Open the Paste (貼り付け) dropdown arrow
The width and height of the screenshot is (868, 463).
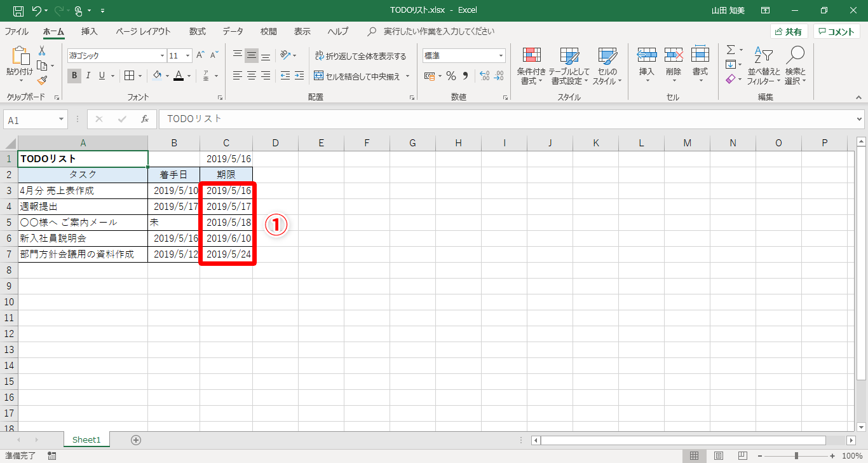(20, 80)
